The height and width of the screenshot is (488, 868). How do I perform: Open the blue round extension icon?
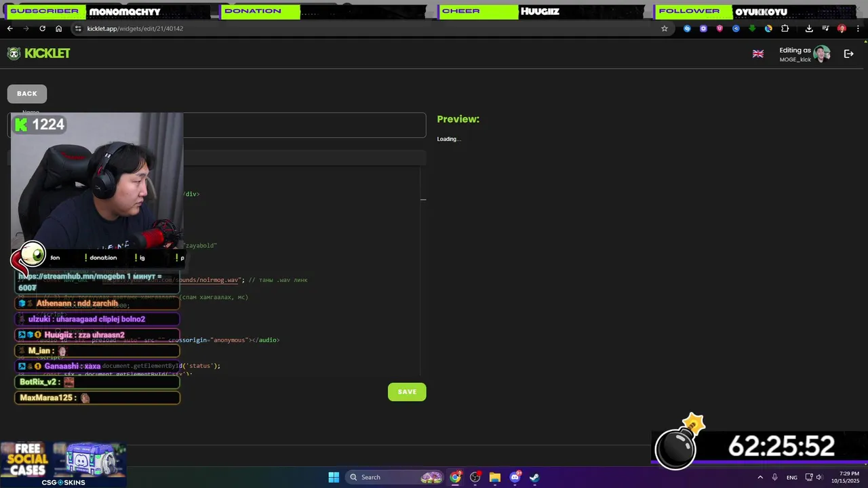tap(736, 28)
